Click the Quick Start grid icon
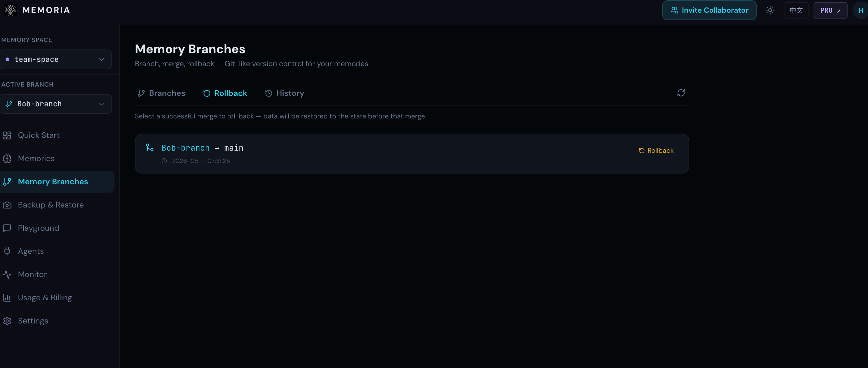 click(7, 135)
